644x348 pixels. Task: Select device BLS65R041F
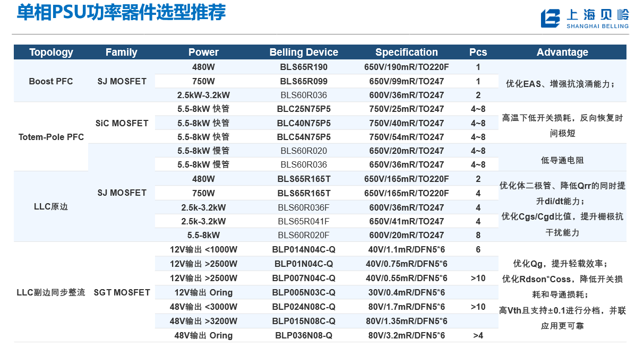(304, 221)
